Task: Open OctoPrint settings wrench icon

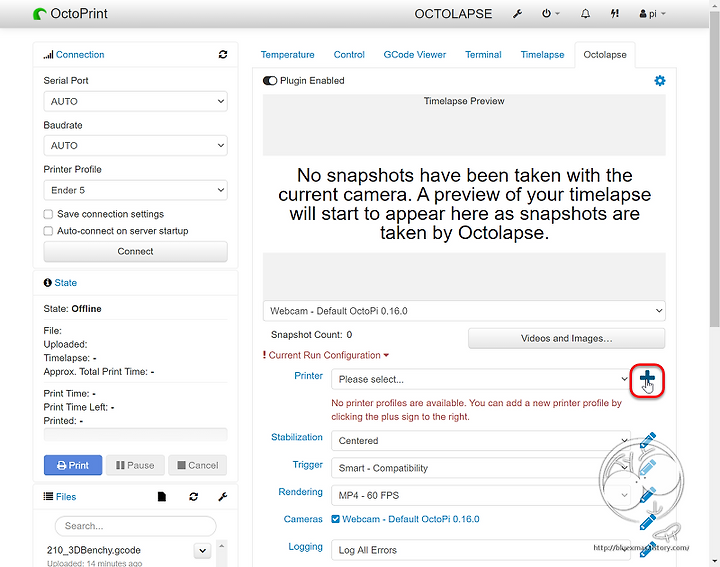Action: pos(518,14)
